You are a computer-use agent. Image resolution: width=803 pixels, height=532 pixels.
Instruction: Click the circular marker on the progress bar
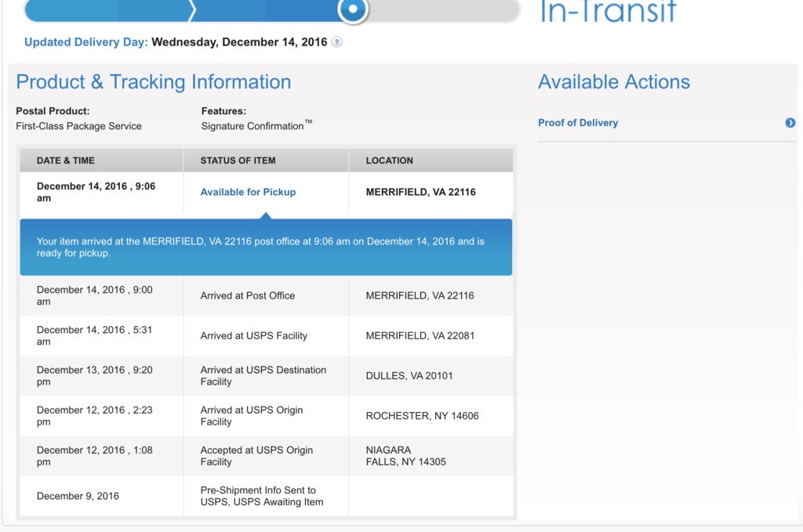(x=353, y=10)
